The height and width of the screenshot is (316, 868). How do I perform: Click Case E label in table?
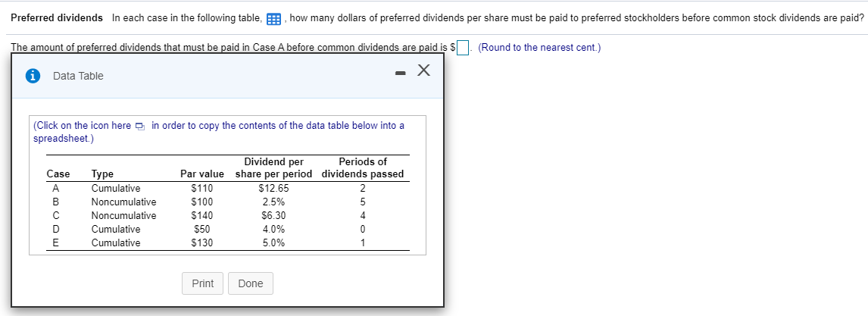pos(56,243)
